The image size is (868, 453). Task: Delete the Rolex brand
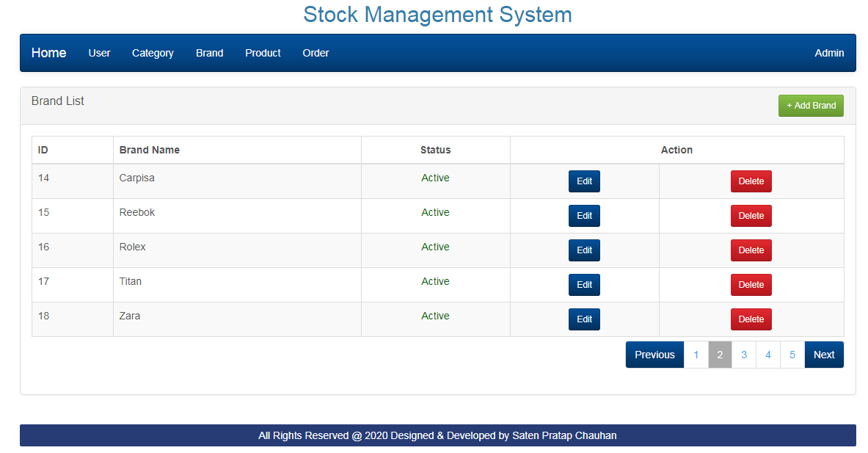[x=751, y=250]
